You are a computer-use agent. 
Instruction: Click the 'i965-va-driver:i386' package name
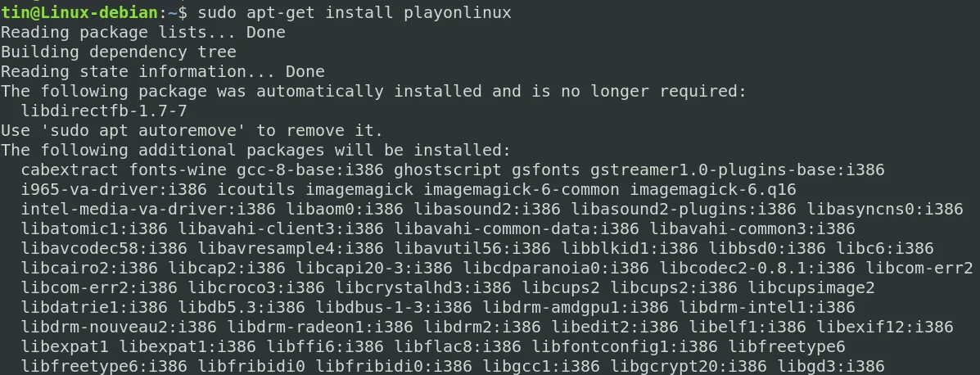click(114, 189)
